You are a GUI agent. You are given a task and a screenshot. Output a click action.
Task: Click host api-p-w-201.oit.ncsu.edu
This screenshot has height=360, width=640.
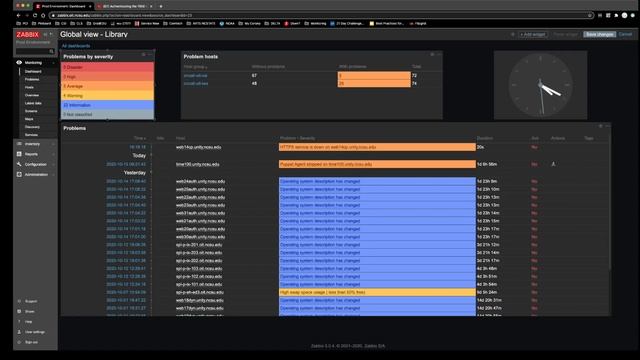point(199,244)
